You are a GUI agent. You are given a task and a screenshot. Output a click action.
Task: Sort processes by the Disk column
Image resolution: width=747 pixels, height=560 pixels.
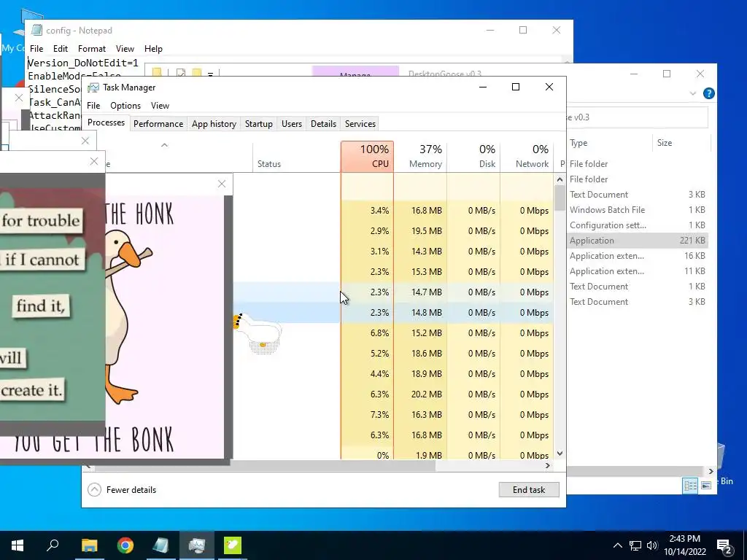coord(473,156)
